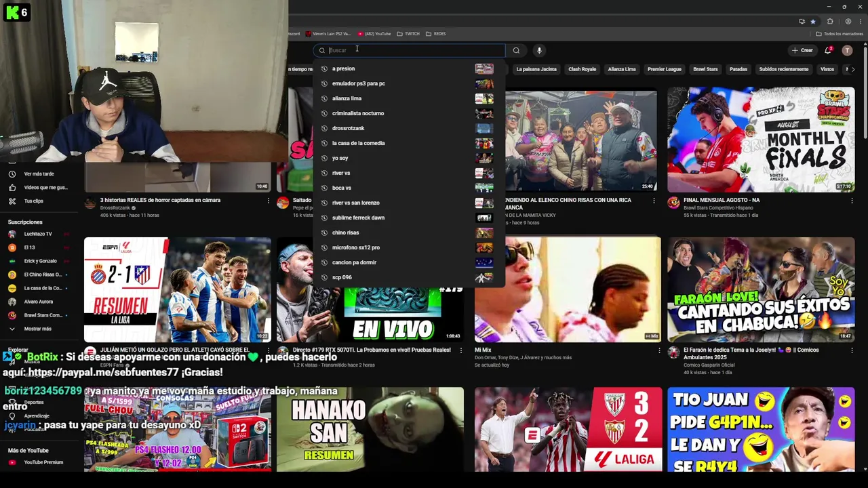Pick the 'scp 096' suggestion
868x488 pixels.
pos(409,277)
